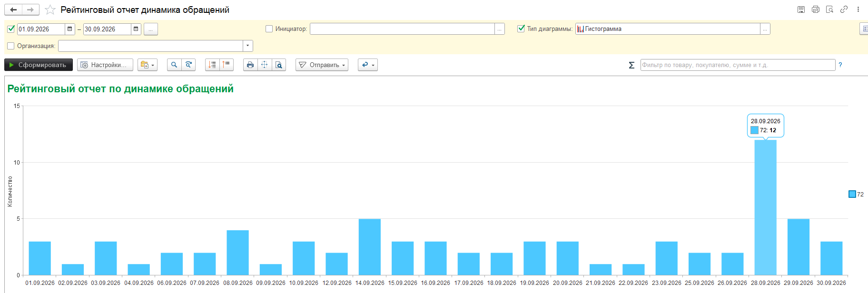The width and height of the screenshot is (868, 293).
Task: Show the sum with the sigma icon
Action: pos(631,65)
